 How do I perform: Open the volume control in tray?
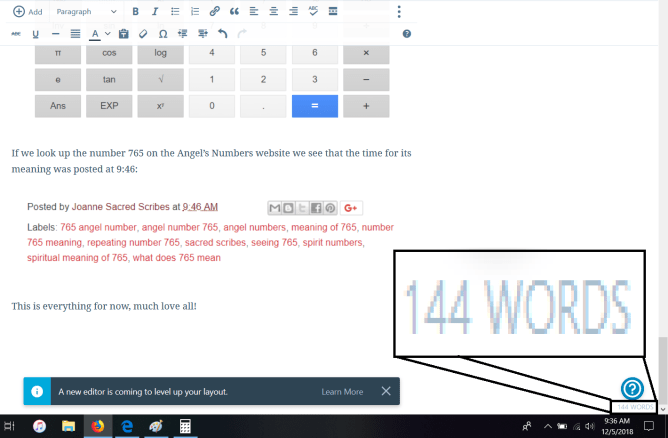coord(590,426)
